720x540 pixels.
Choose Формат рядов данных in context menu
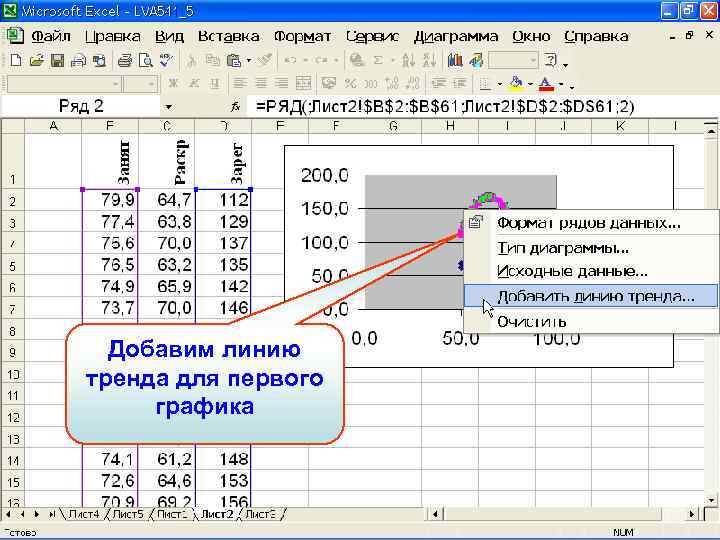[591, 223]
